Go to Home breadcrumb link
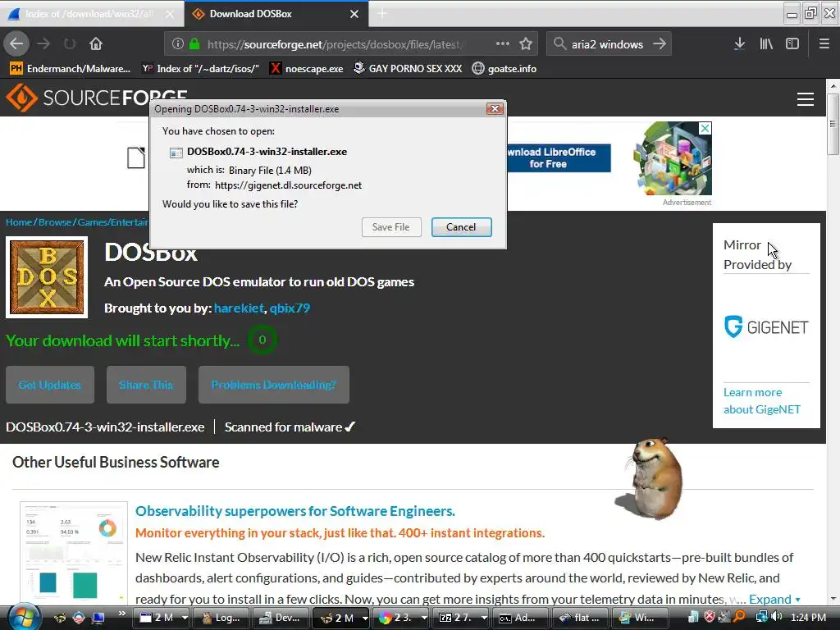 click(19, 221)
